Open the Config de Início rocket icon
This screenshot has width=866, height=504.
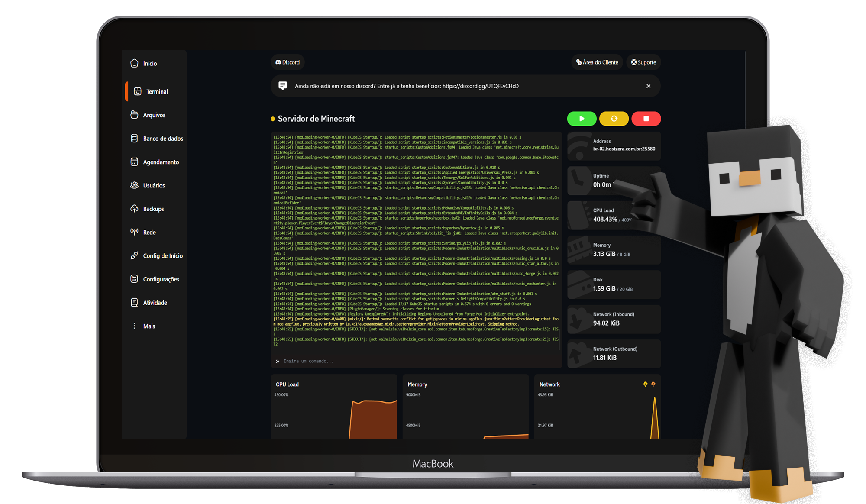point(135,255)
